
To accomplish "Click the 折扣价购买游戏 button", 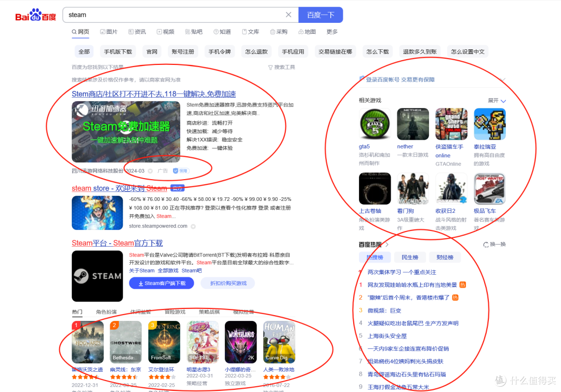I will coord(228,283).
